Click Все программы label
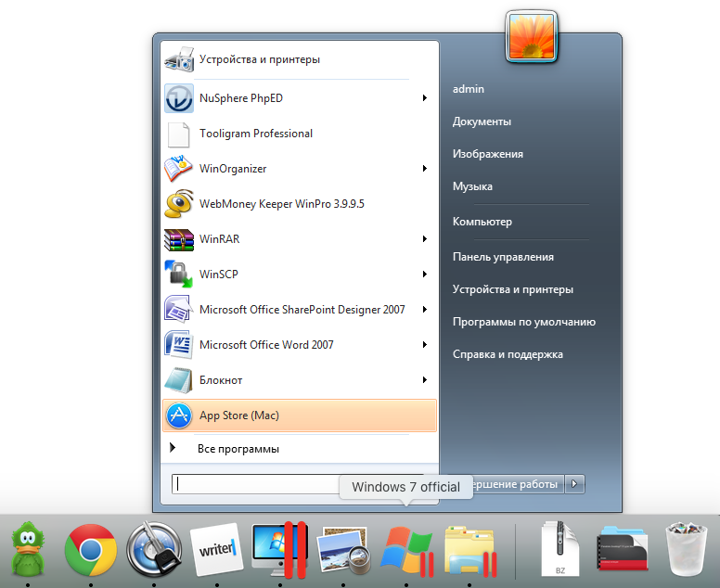 238,449
